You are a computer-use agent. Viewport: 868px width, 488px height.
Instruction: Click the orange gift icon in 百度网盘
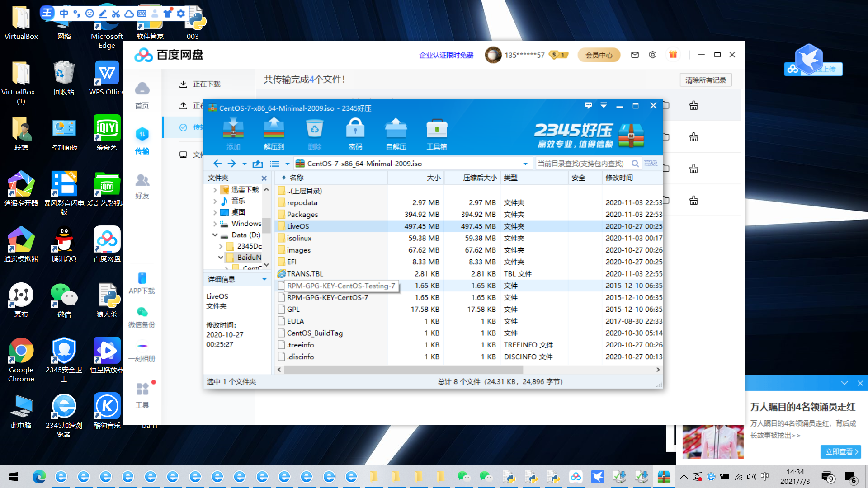coord(673,55)
